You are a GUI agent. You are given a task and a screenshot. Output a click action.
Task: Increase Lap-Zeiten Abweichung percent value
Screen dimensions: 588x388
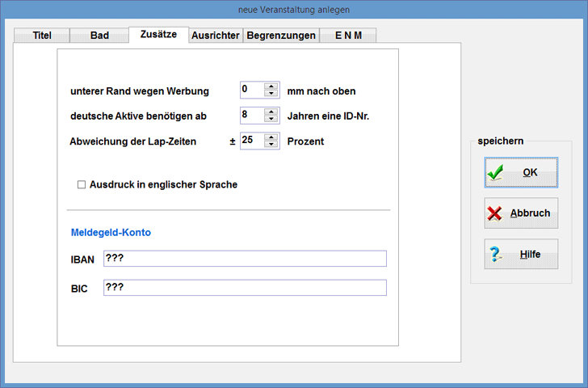point(271,136)
